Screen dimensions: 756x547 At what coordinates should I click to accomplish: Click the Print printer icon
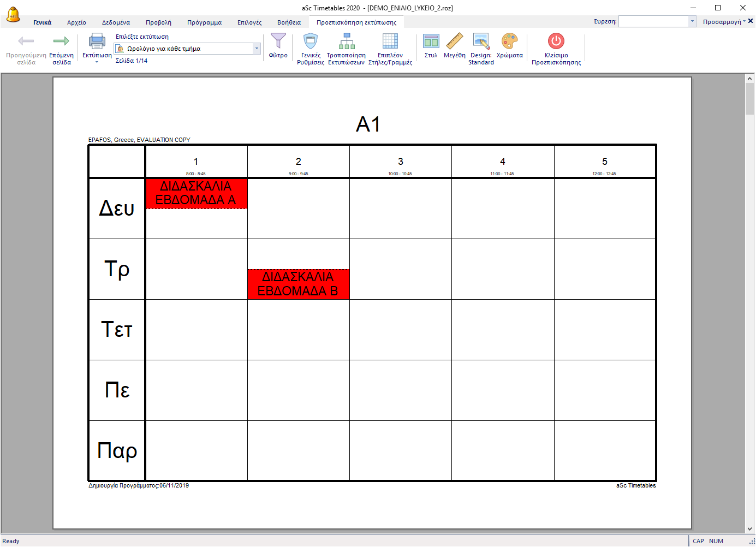97,41
